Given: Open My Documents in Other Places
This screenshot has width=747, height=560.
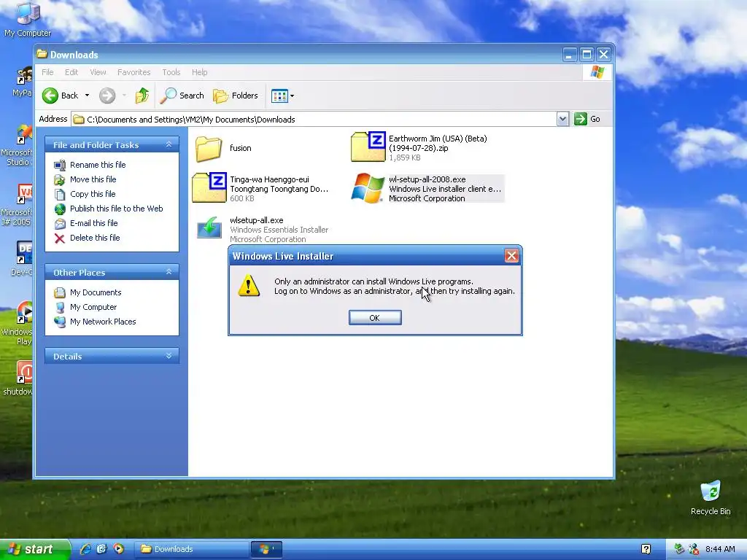Looking at the screenshot, I should [x=96, y=292].
